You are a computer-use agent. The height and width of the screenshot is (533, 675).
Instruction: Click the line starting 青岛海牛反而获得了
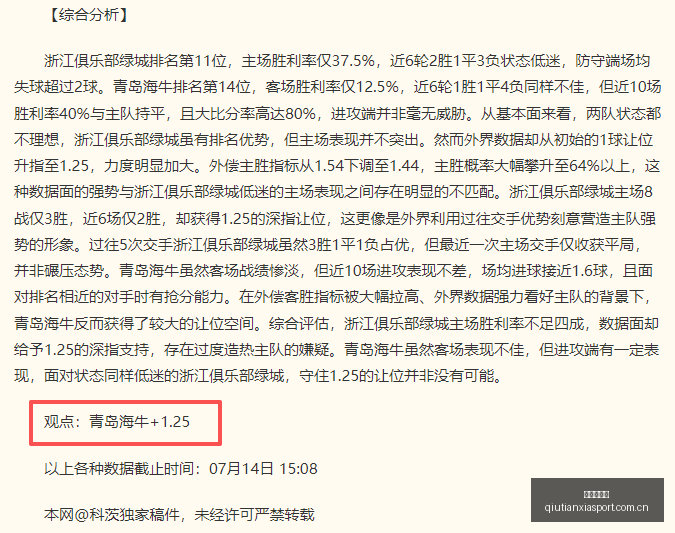click(336, 323)
